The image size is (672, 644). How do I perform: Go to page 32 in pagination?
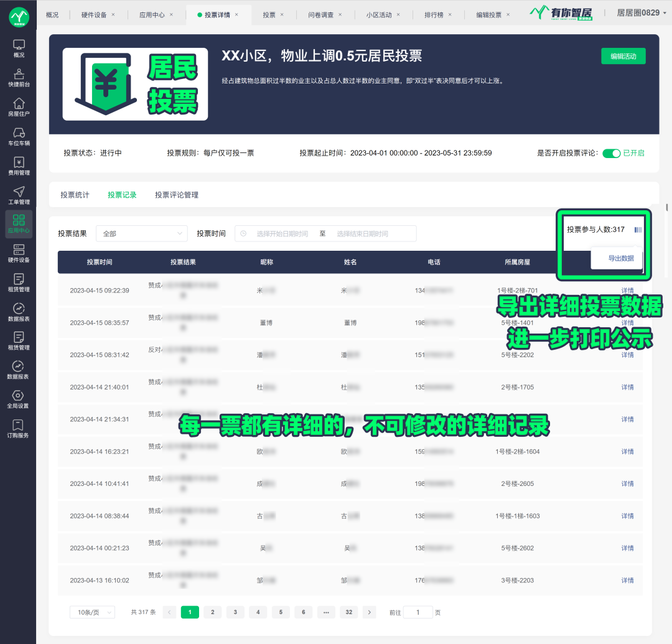(x=348, y=612)
